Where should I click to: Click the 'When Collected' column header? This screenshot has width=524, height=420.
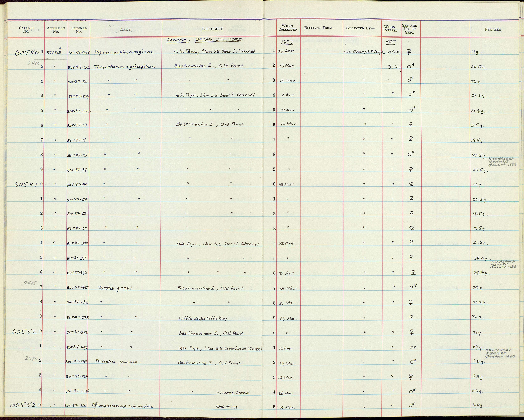click(x=288, y=28)
